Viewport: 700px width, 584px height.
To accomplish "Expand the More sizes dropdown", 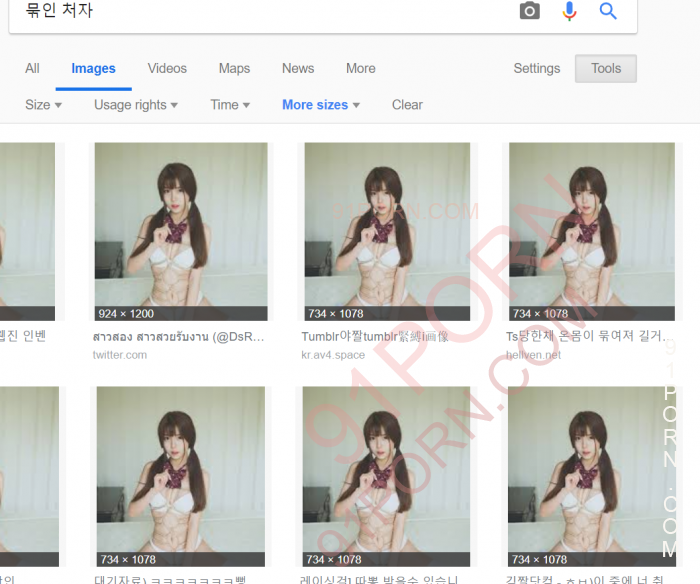I will [321, 105].
